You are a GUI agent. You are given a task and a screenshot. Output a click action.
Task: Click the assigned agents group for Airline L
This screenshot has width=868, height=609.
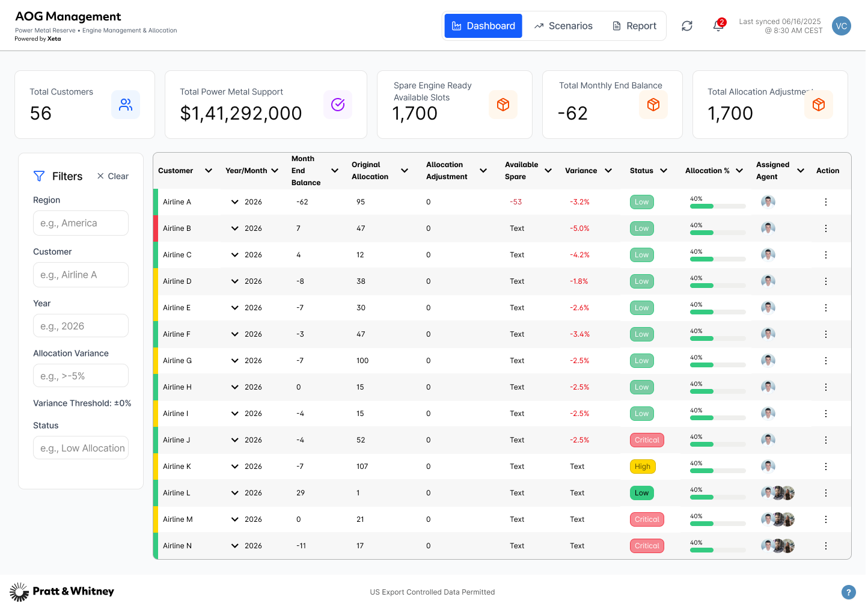click(778, 493)
